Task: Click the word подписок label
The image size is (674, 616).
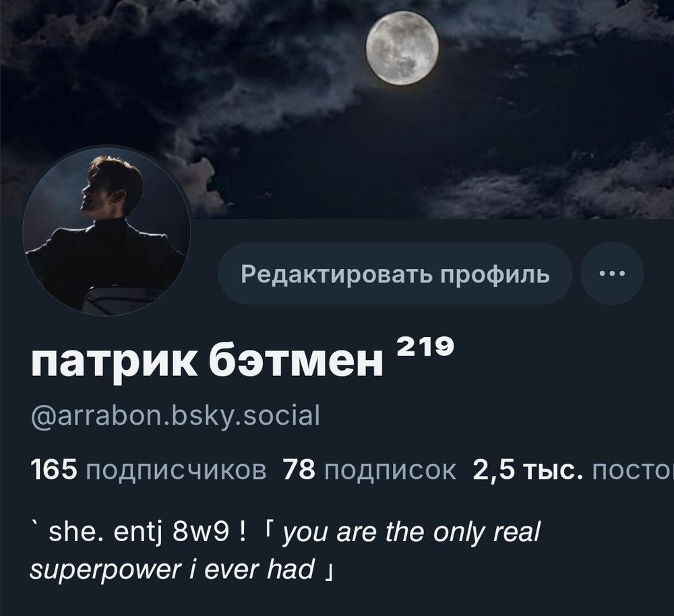Action: point(390,470)
